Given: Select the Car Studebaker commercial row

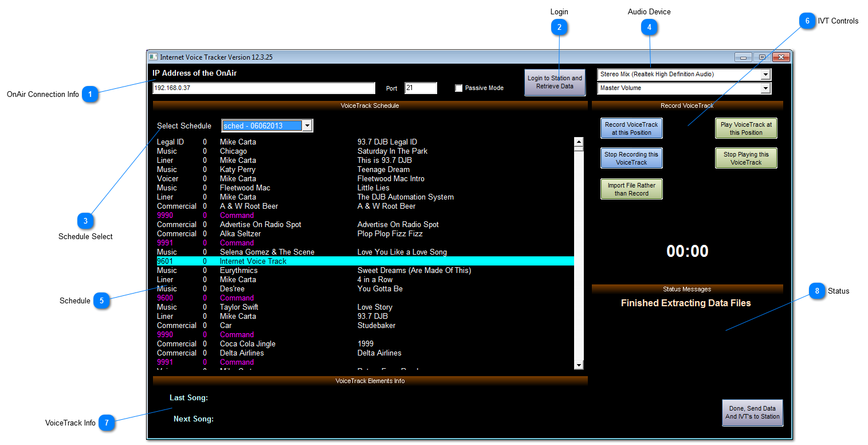Looking at the screenshot, I should pos(365,325).
